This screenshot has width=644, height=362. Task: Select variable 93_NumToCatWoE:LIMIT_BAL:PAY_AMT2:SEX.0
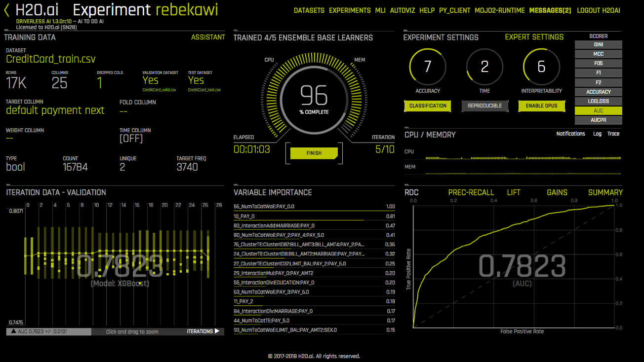pos(314,330)
